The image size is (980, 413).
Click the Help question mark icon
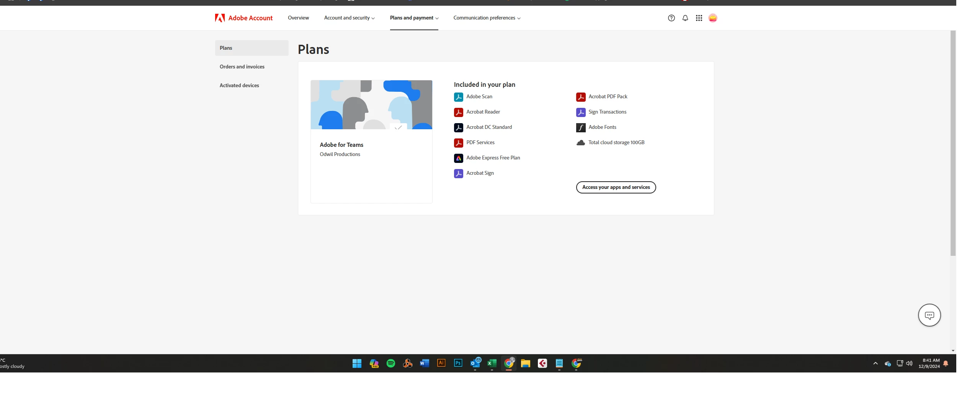coord(671,18)
